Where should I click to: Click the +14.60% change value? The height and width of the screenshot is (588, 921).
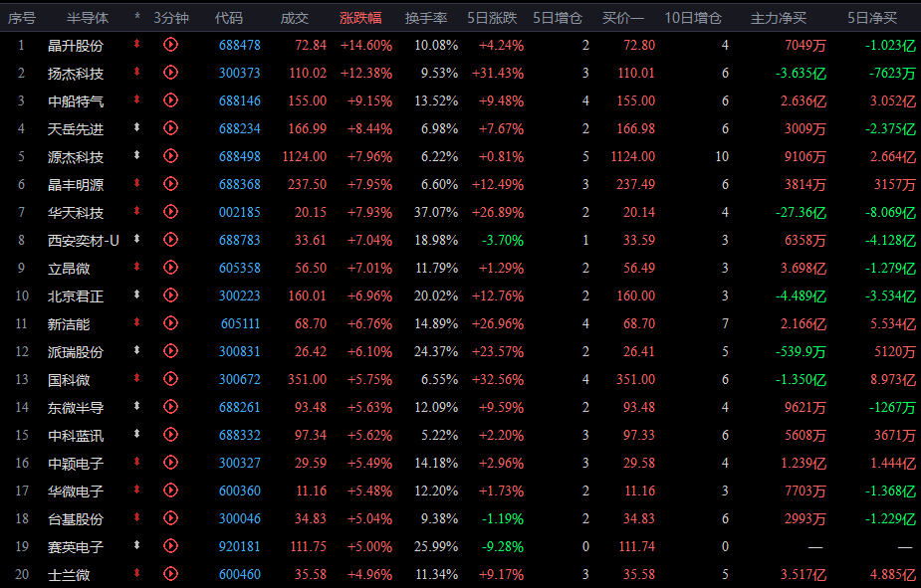tap(366, 45)
